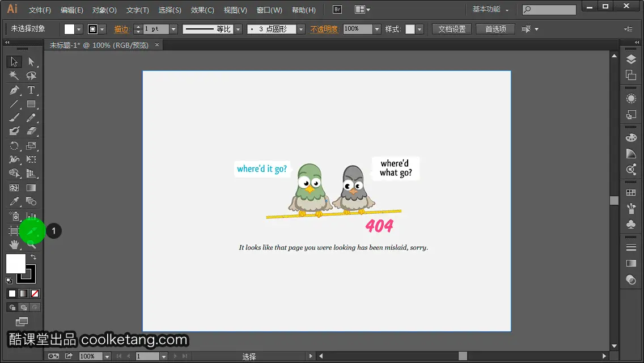Open the Color palette panel icon
644x363 pixels.
pos(632,137)
